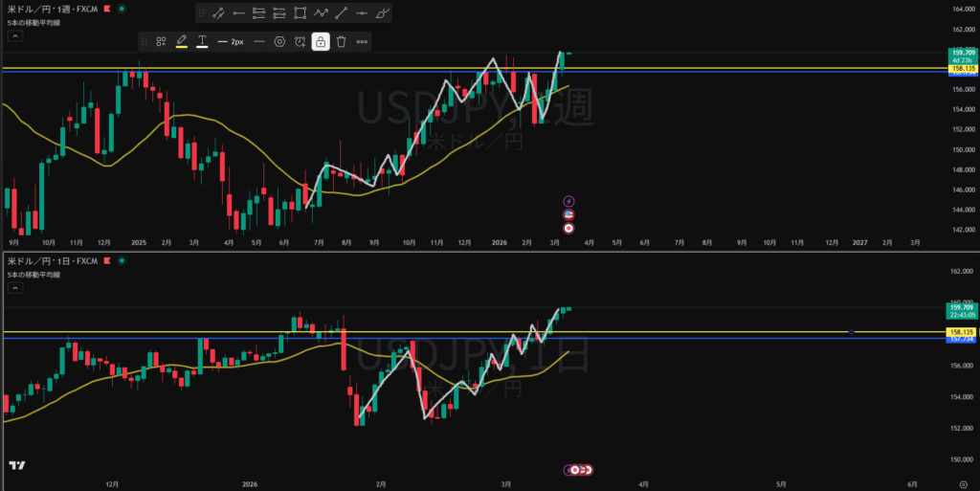Change text color with white T swatch
Image resolution: width=980 pixels, height=491 pixels.
click(202, 41)
